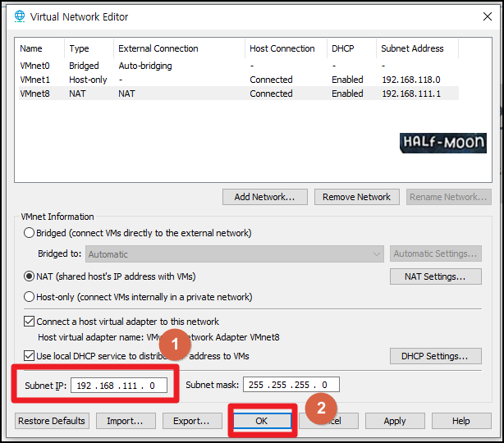Viewport: 504px width, 443px height.
Task: Click the Export button
Action: pos(192,421)
